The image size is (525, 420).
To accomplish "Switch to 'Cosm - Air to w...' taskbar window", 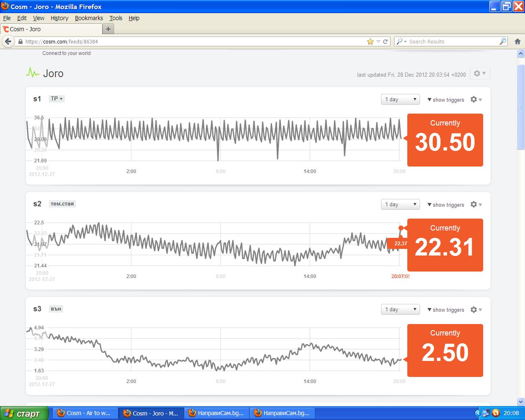I will click(84, 413).
